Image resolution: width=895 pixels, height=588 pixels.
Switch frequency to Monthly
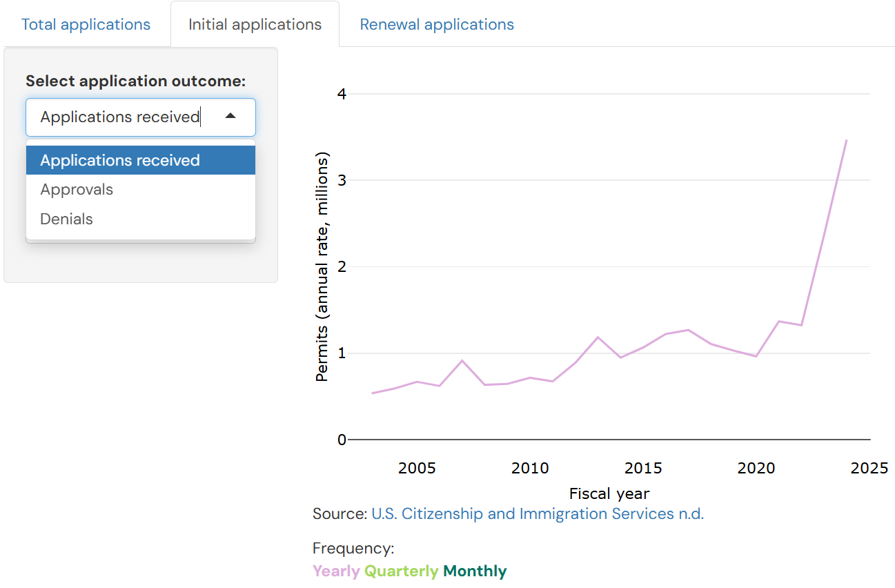(475, 571)
